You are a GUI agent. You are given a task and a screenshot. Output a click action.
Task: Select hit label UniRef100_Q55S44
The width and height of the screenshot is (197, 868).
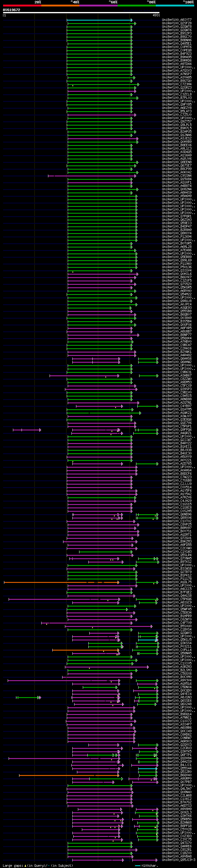[177, 768]
